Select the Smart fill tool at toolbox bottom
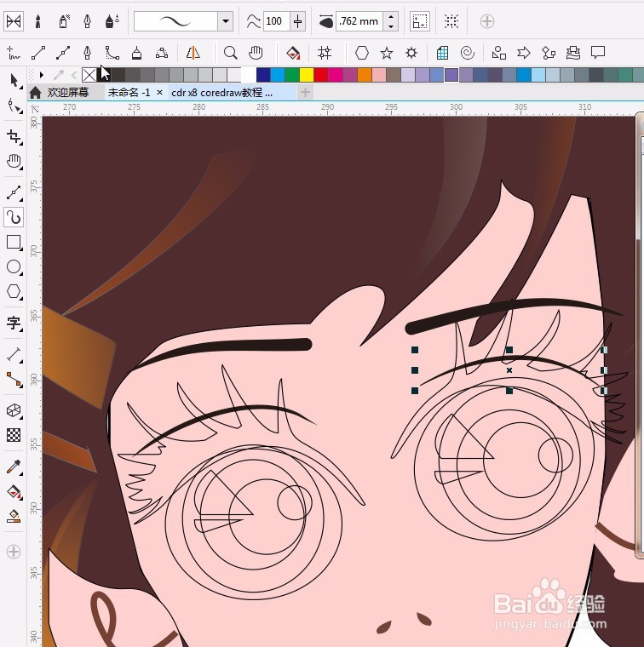The height and width of the screenshot is (647, 644). (14, 517)
